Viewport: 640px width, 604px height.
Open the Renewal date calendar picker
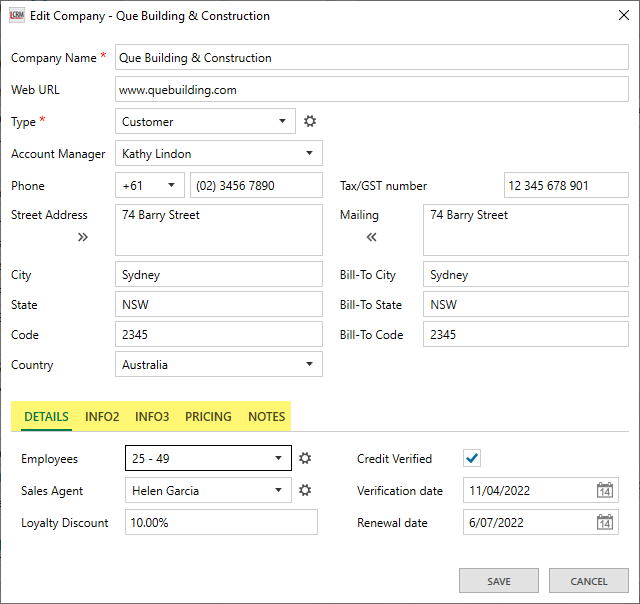coord(604,523)
